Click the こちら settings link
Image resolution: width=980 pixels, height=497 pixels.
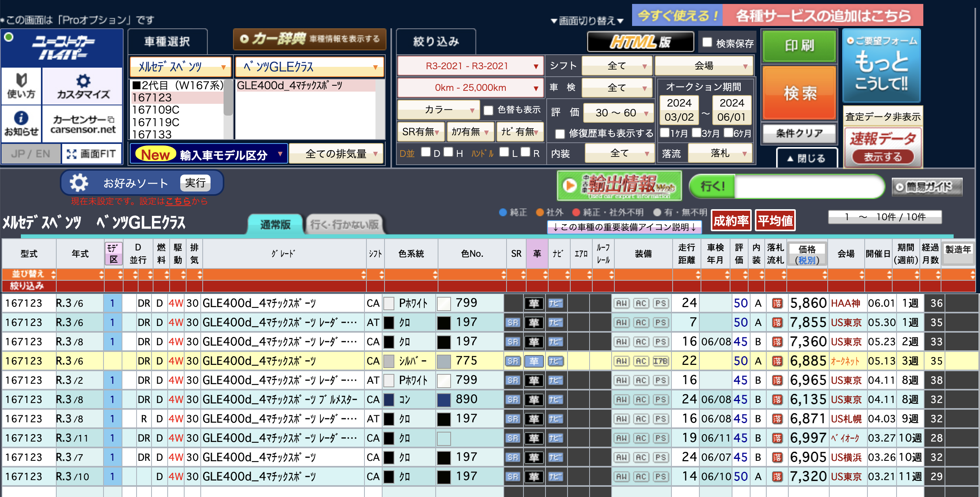(x=178, y=201)
